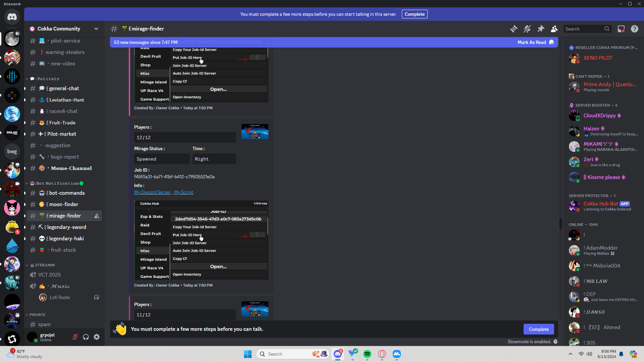Toggle headphone deafen in user panel
Screen dimensions: 644x362
point(86,337)
